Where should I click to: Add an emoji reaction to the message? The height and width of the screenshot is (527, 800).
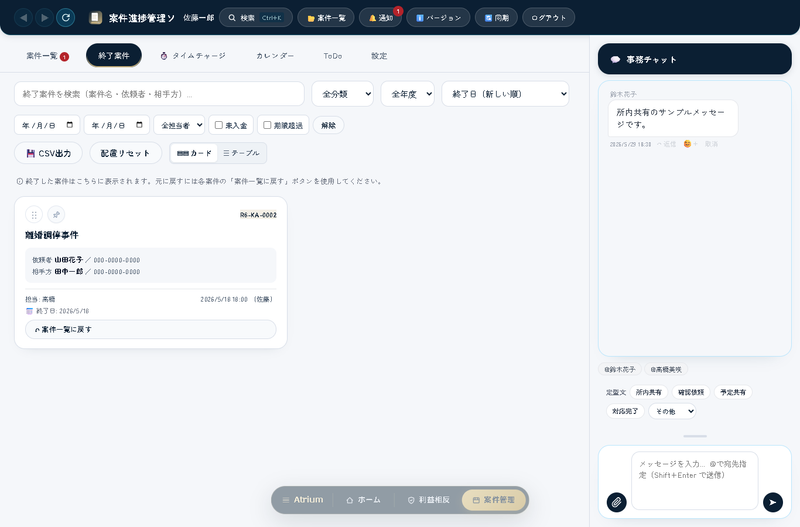coord(690,144)
